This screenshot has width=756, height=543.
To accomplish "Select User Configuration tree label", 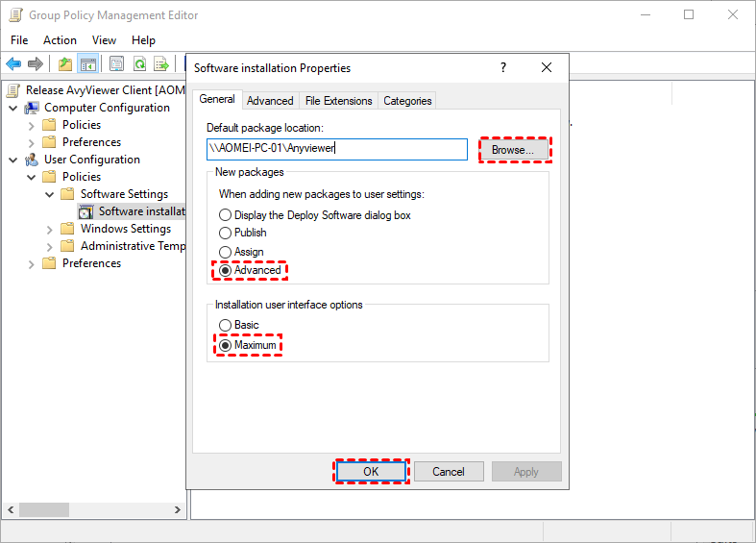I will (x=92, y=160).
